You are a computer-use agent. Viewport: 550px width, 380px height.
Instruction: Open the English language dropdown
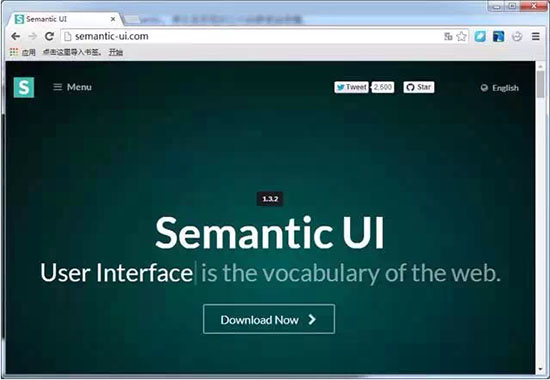point(499,88)
